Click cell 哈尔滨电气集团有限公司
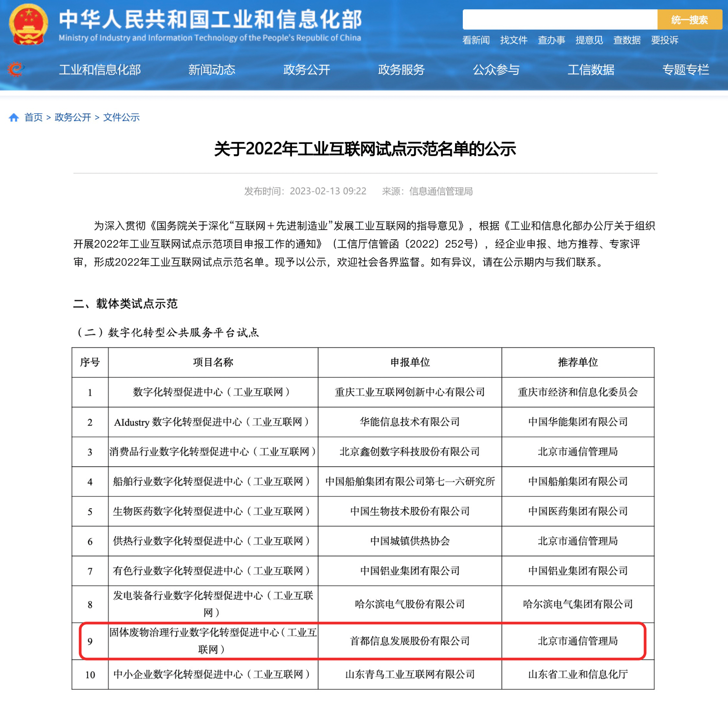The height and width of the screenshot is (715, 728). pos(578,604)
